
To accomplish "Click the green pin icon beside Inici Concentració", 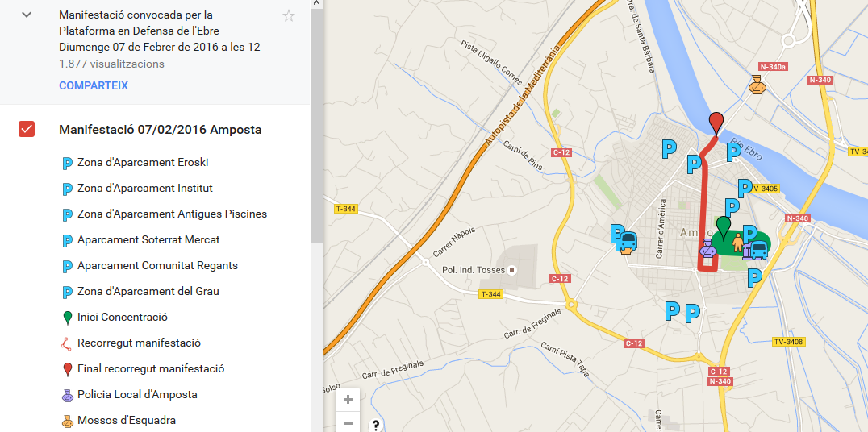I will (x=68, y=318).
